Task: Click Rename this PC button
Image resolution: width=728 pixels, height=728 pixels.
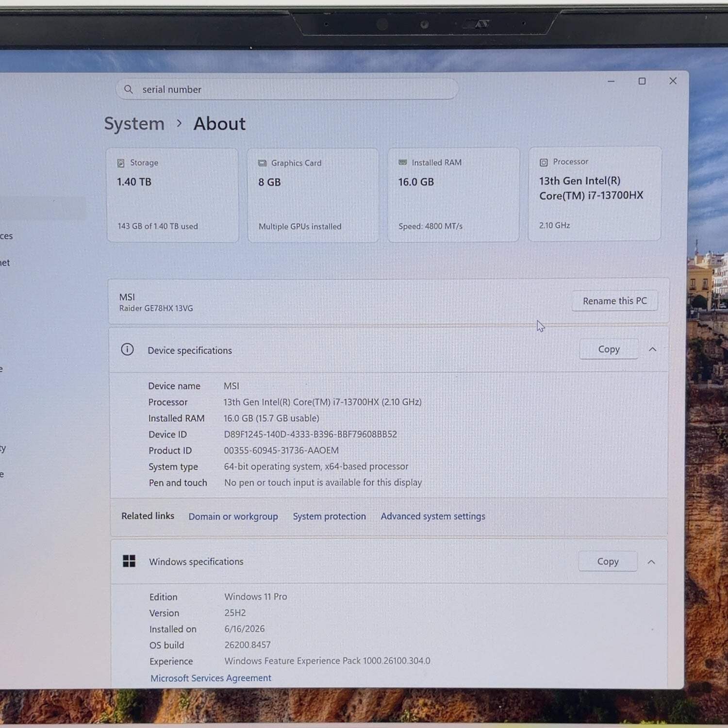Action: click(x=614, y=301)
